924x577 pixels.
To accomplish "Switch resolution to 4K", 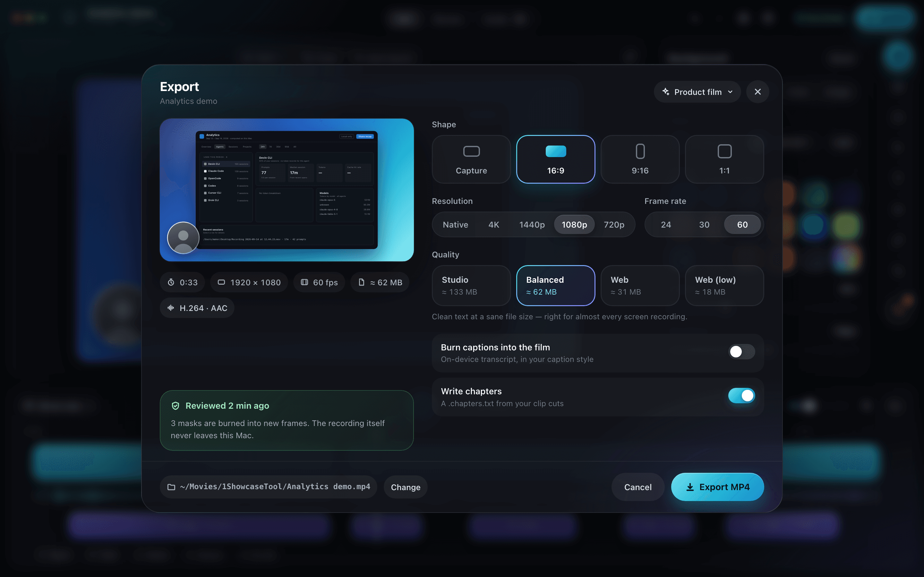I will [493, 224].
